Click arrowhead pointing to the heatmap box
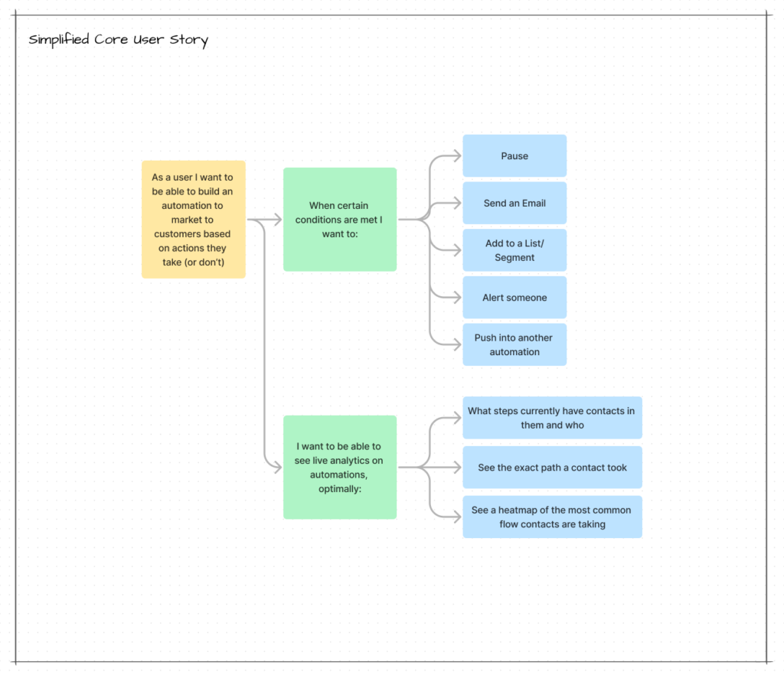784x675 pixels. click(x=456, y=517)
